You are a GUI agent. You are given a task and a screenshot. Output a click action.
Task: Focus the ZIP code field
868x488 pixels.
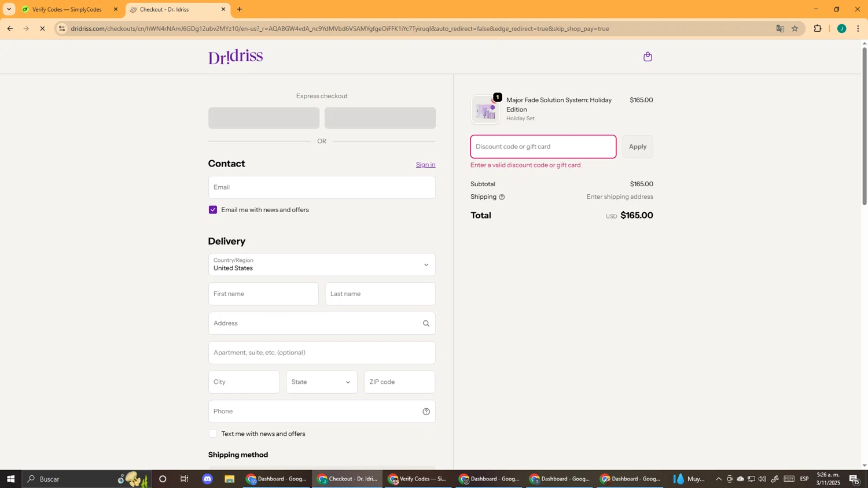click(399, 382)
